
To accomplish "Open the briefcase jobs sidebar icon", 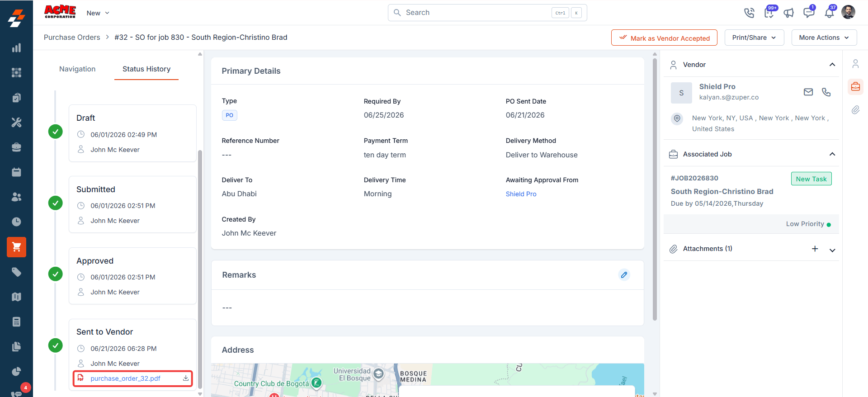I will pos(16,147).
